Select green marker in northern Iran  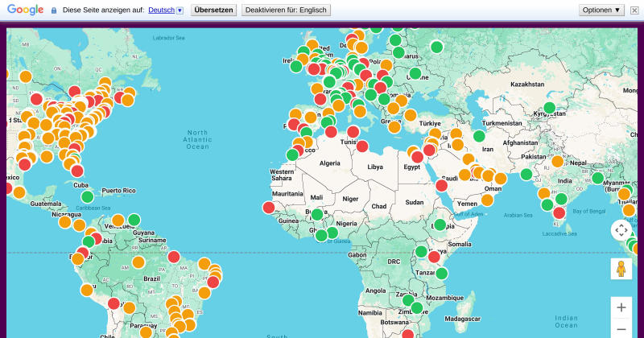(x=479, y=135)
